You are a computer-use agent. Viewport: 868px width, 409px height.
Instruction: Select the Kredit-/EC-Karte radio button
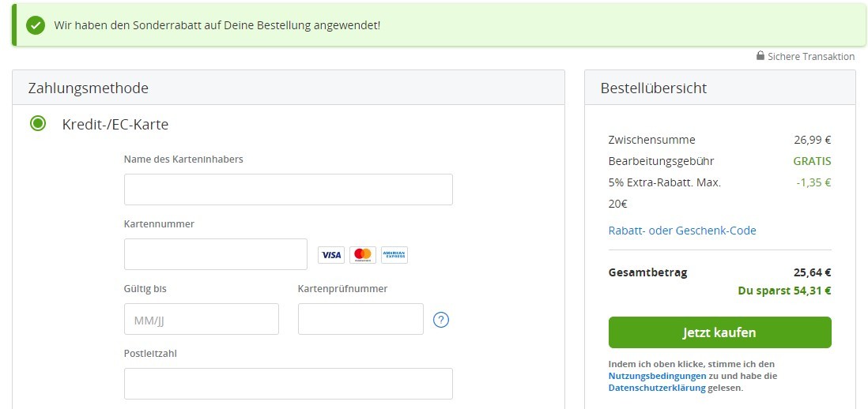[x=38, y=124]
